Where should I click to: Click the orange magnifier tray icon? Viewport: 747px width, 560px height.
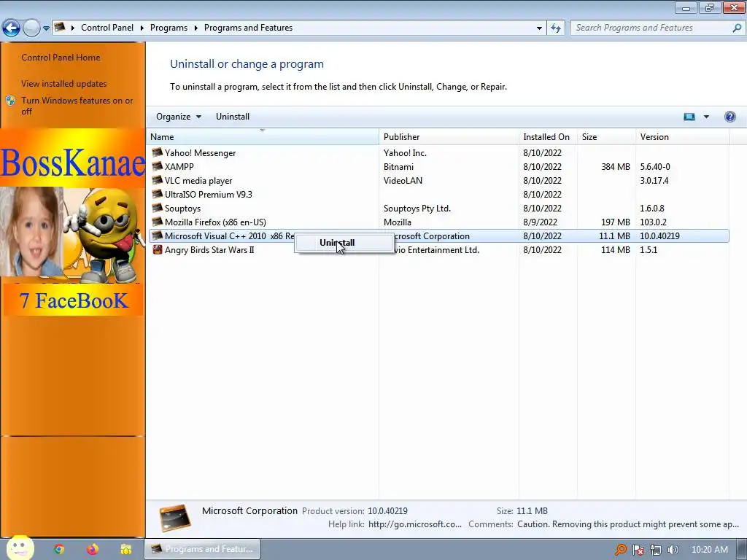[620, 550]
